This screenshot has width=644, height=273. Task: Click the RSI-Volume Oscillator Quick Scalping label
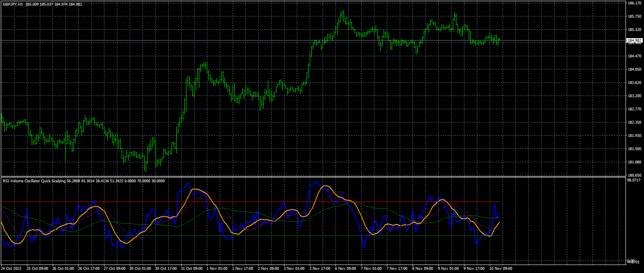[34, 181]
